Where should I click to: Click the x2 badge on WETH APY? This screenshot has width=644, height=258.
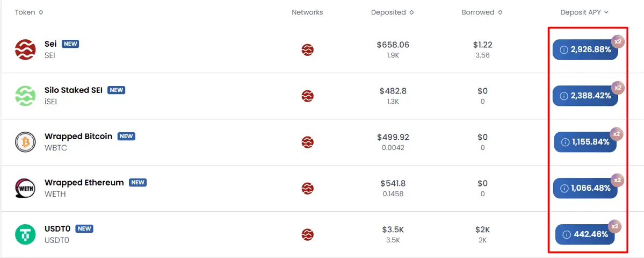[618, 181]
